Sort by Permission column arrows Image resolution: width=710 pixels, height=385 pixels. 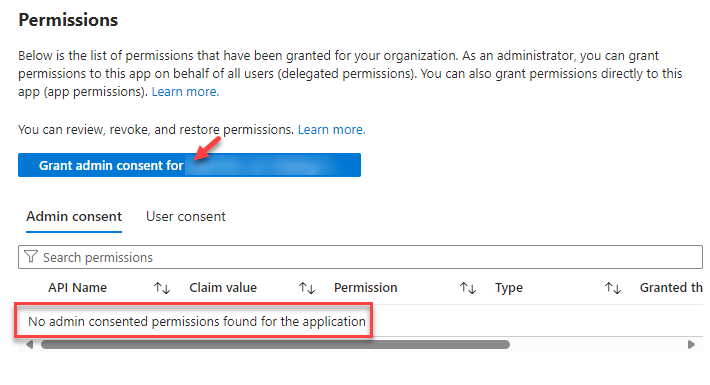(468, 288)
